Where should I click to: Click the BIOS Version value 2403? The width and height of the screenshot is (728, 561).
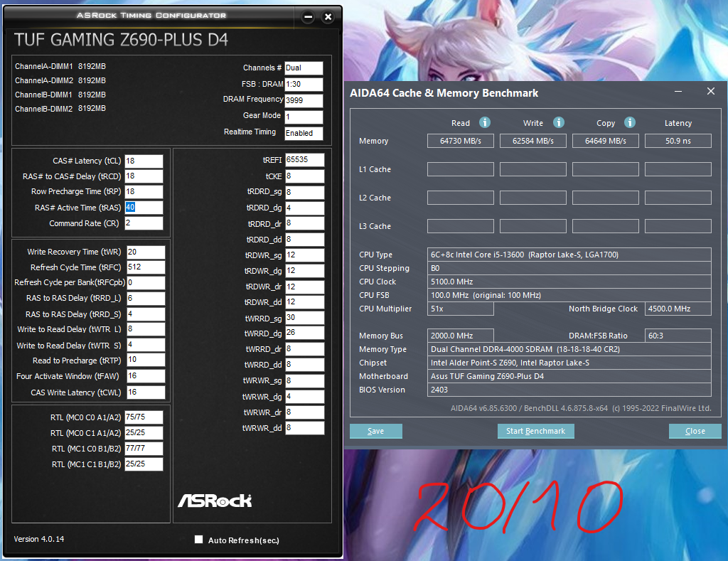point(569,390)
